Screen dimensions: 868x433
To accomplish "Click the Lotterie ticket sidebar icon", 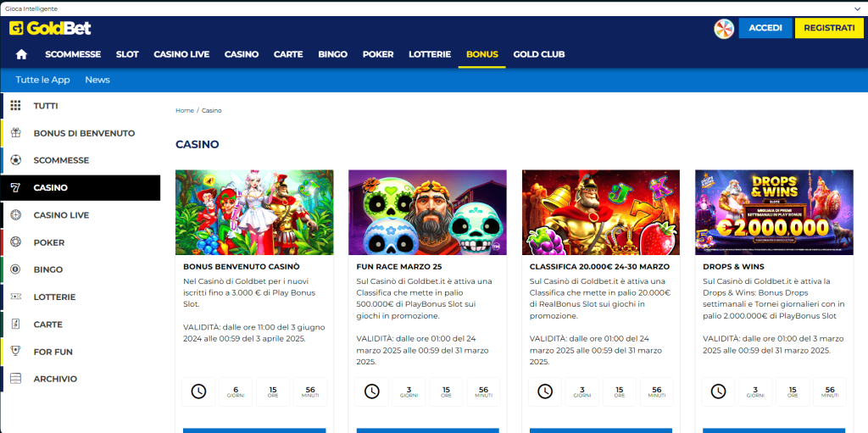I will click(15, 297).
